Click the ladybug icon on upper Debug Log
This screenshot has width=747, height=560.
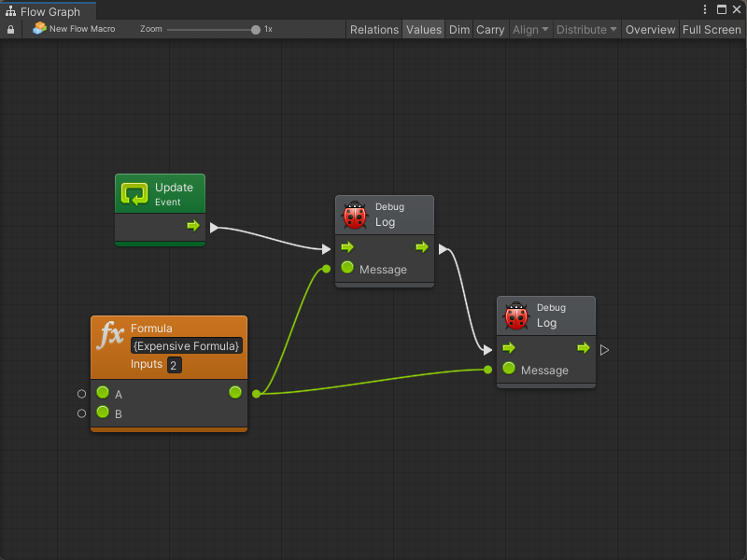click(355, 216)
